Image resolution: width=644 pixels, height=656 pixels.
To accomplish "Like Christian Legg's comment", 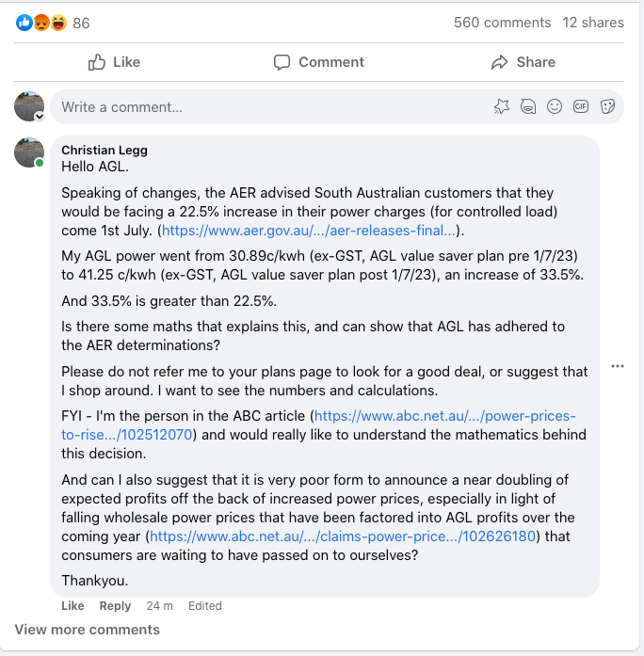I will (x=72, y=606).
